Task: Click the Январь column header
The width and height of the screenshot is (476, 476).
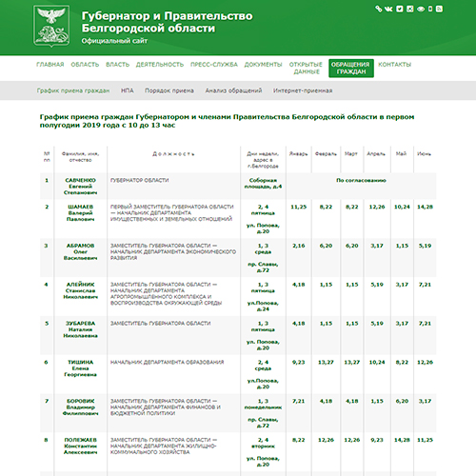Action: 298,154
